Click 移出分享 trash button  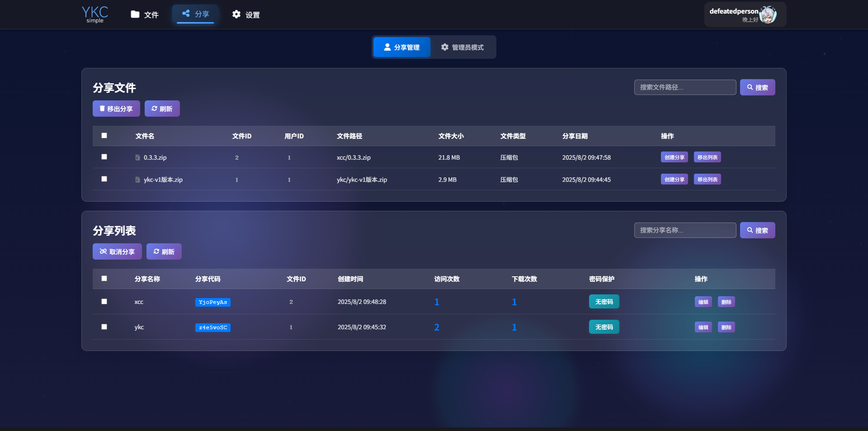116,109
